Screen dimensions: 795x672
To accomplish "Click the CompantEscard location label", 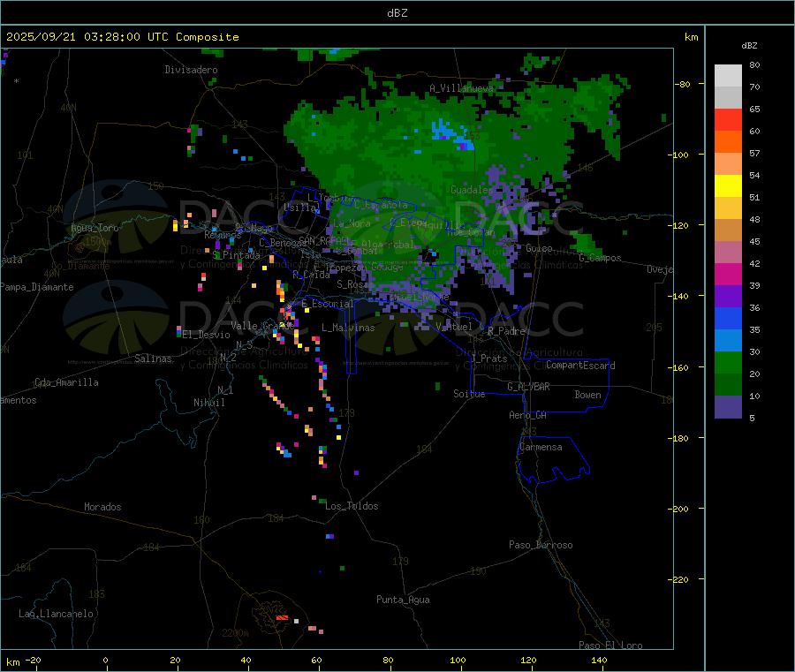I will [580, 366].
